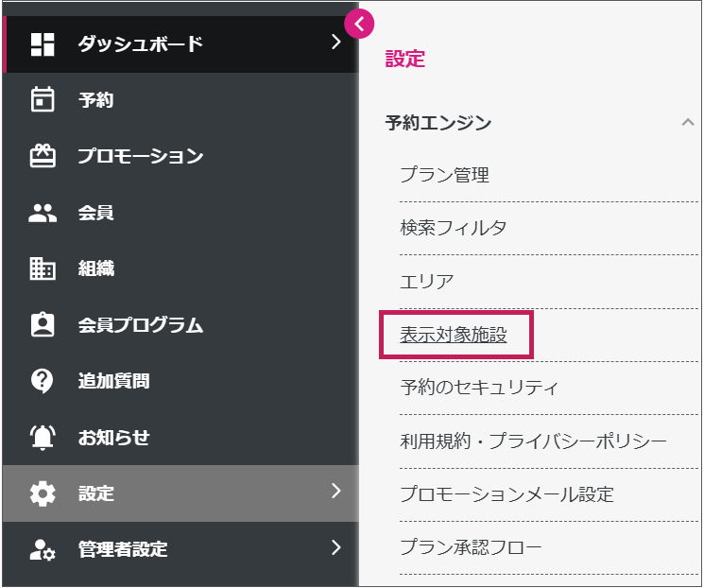Click the bell icon for お知らせ

43,438
